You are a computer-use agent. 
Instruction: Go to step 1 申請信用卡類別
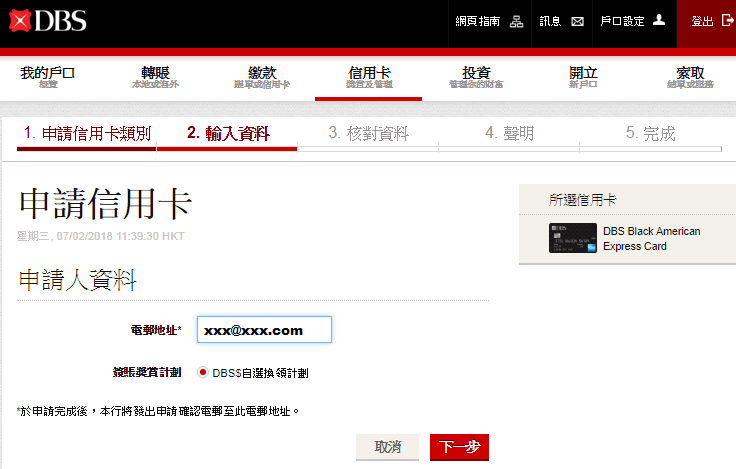click(87, 134)
